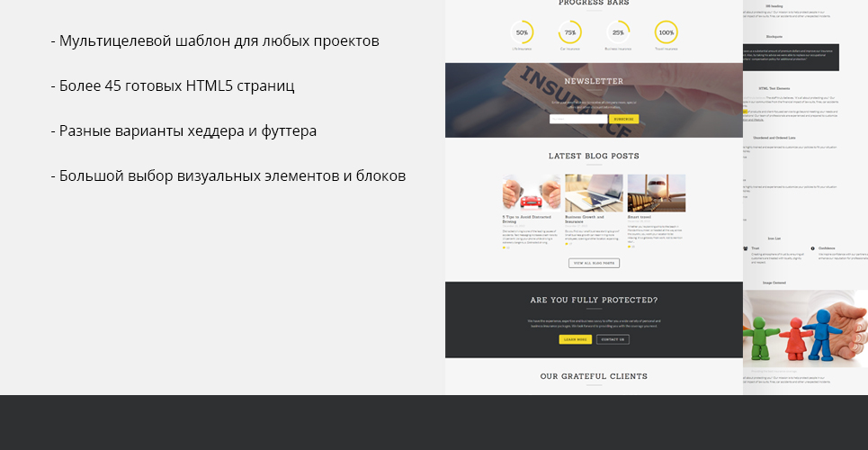Viewport: 868px width, 450px height.
Task: Click the yellow Subscribe button
Action: pos(624,119)
